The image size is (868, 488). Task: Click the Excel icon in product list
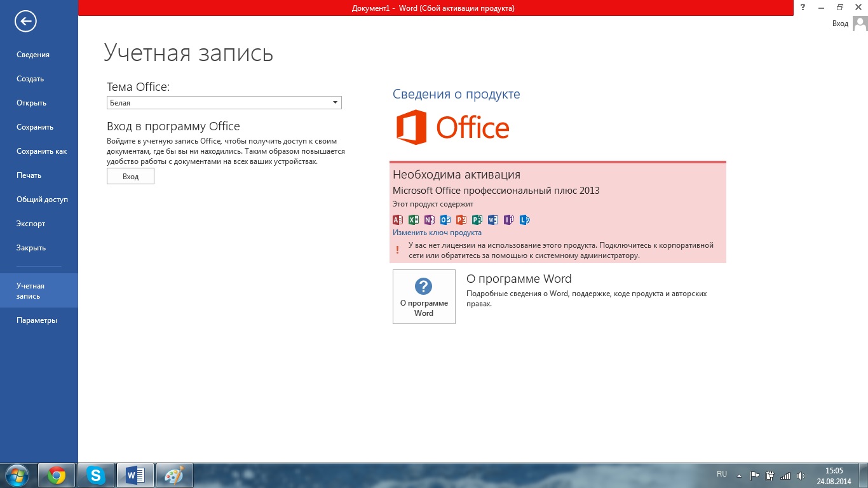pyautogui.click(x=414, y=220)
